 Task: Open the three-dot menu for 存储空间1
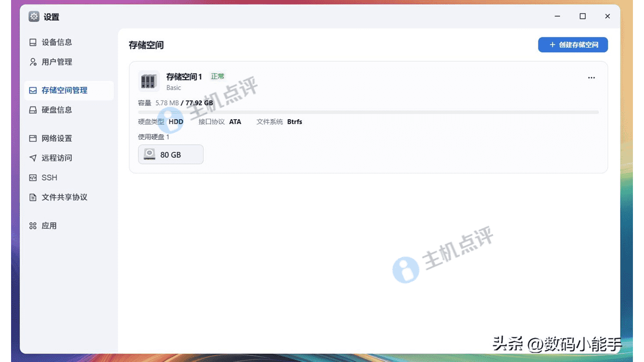[591, 77]
